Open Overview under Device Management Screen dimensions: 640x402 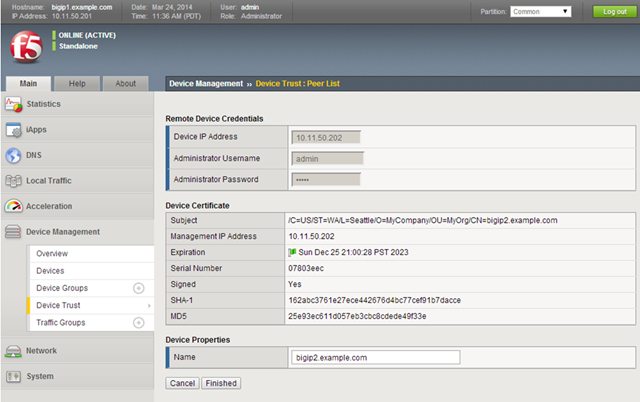click(x=52, y=254)
